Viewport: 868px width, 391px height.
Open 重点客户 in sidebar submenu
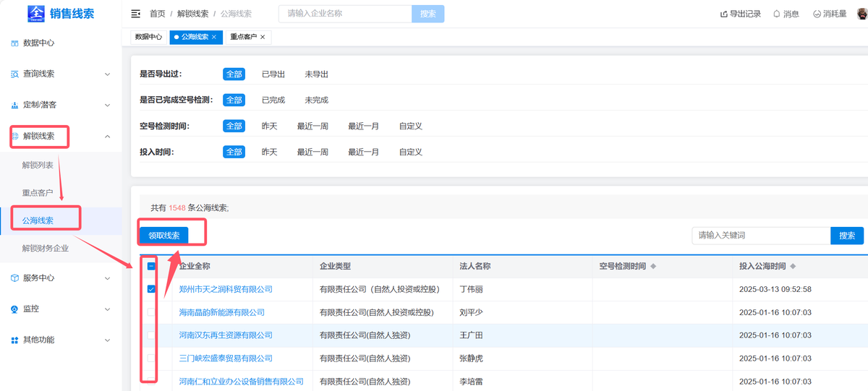(x=38, y=193)
